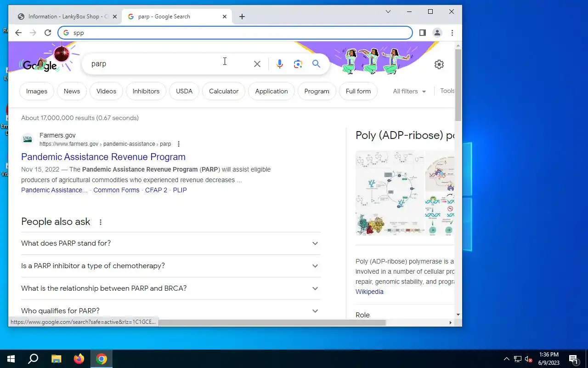Filter results by News
588x368 pixels.
pyautogui.click(x=72, y=91)
